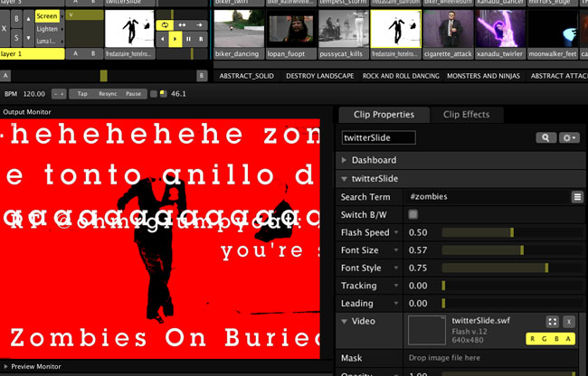
Task: Snap crossfader to side B button
Action: pyautogui.click(x=202, y=76)
